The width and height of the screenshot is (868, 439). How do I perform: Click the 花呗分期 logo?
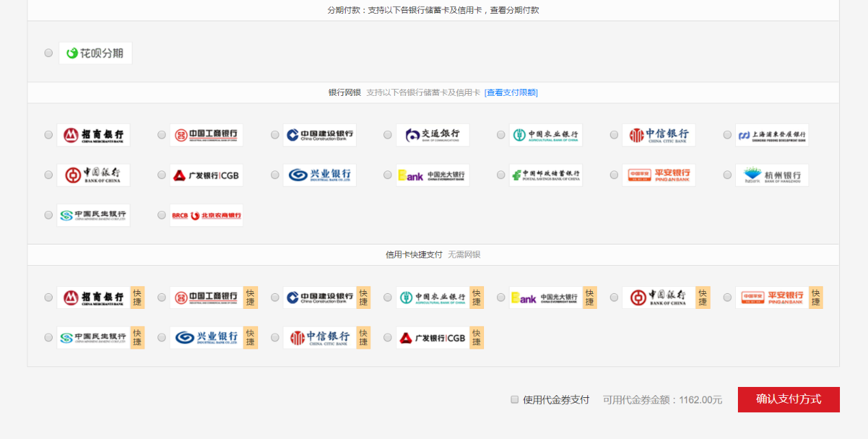click(95, 53)
